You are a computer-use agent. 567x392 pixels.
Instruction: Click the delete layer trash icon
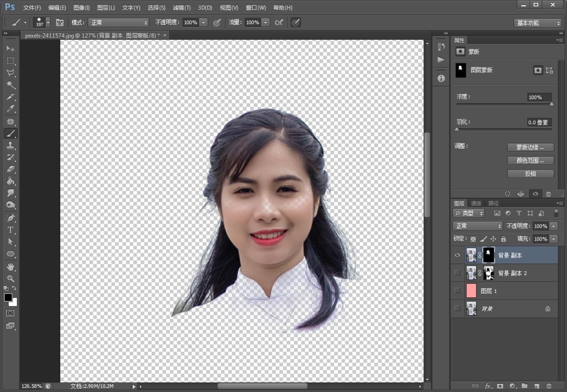coord(549,386)
